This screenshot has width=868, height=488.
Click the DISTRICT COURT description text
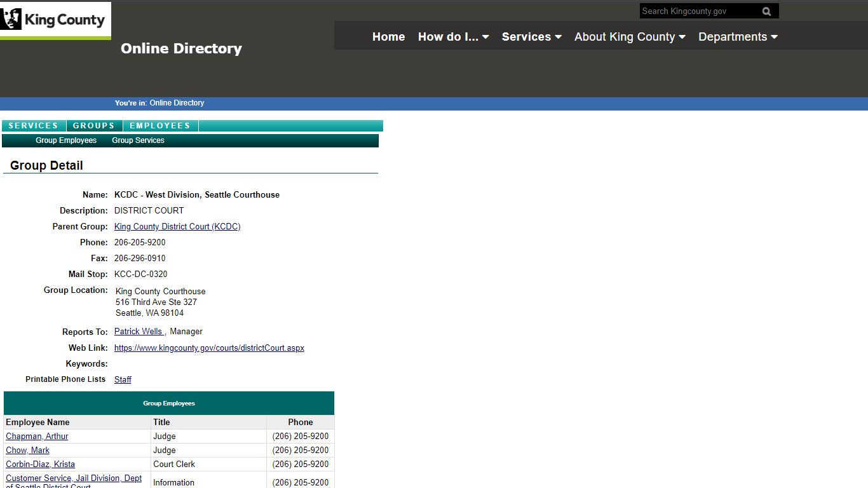point(149,211)
